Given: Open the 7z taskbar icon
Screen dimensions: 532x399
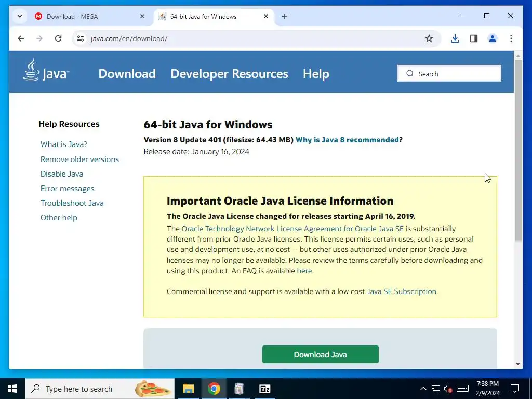Looking at the screenshot, I should [x=264, y=389].
